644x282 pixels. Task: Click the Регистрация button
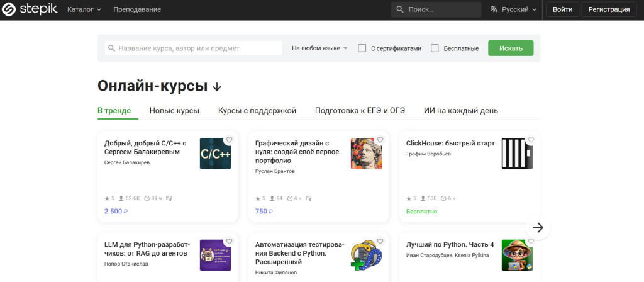(609, 9)
